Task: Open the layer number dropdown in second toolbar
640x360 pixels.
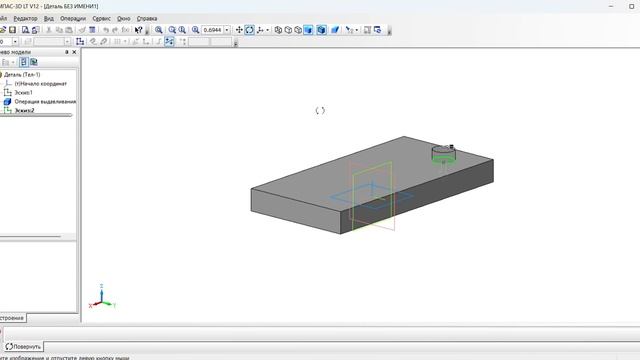Action: pyautogui.click(x=15, y=41)
